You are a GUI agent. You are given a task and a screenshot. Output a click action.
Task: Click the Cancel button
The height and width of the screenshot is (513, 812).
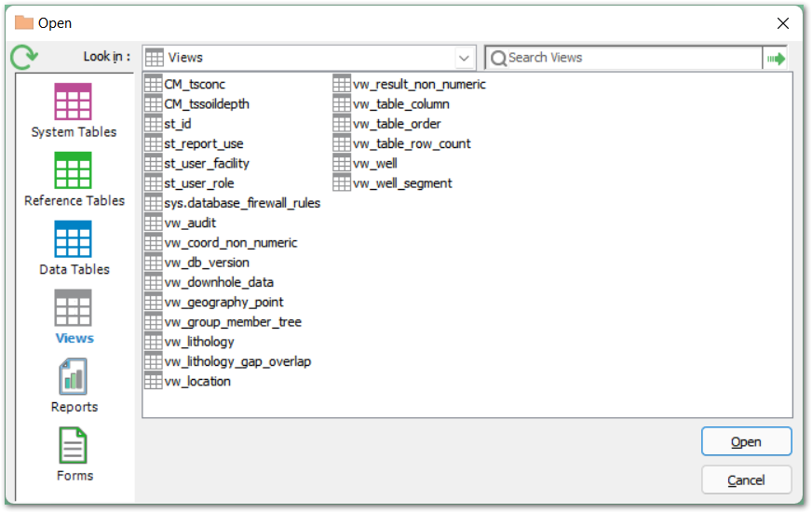(x=746, y=479)
